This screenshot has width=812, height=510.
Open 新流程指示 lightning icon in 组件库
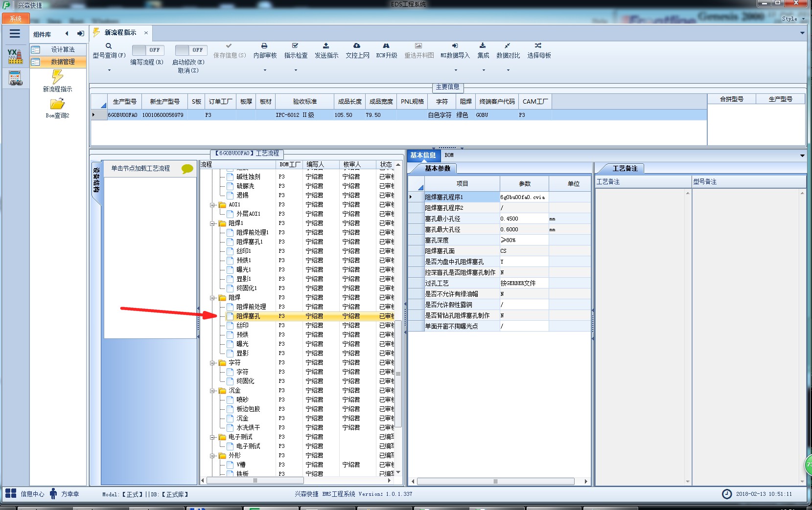coord(57,76)
